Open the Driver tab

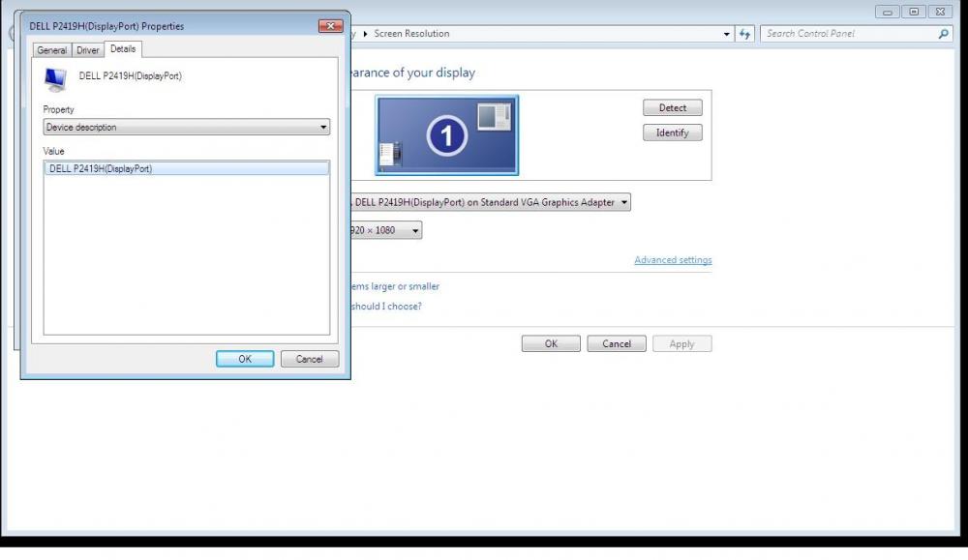pyautogui.click(x=88, y=50)
